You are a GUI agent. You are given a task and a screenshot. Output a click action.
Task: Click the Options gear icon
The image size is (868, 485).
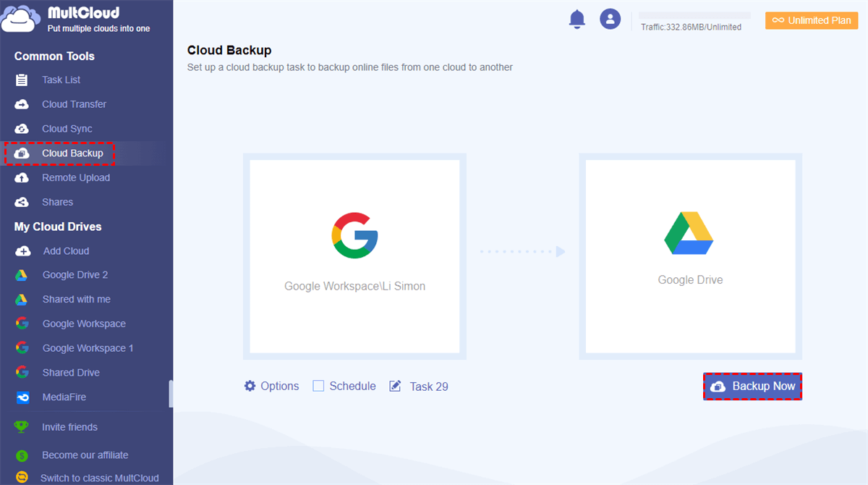coord(250,386)
